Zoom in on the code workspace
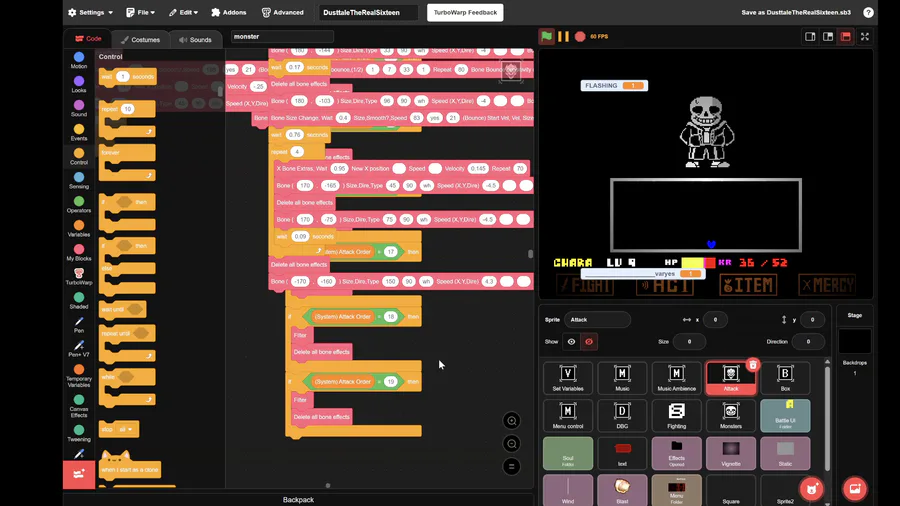 [511, 421]
